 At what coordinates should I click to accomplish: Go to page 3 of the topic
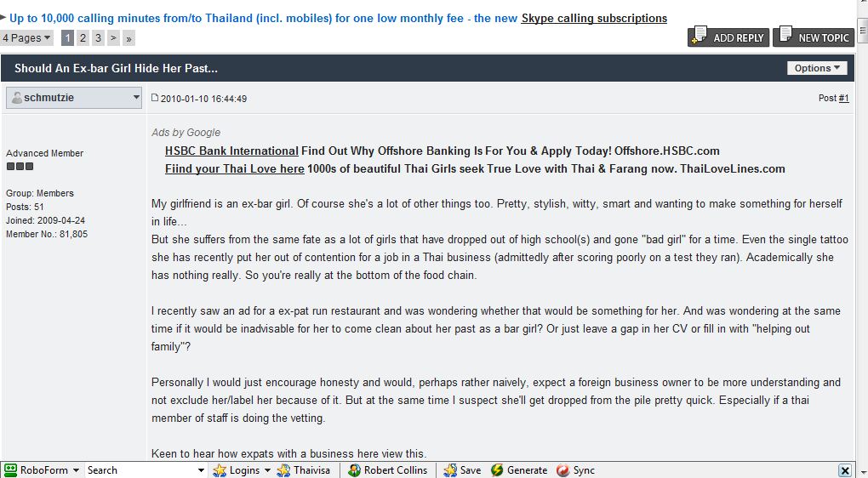(98, 37)
